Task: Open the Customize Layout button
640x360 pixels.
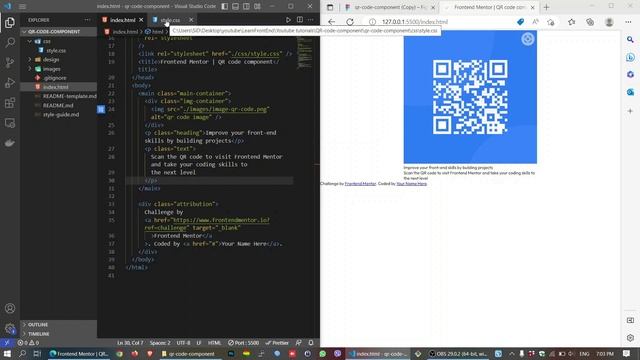Action: click(x=257, y=7)
